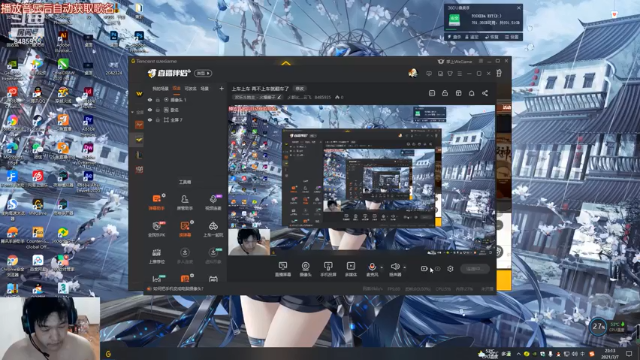This screenshot has width=640, height=360.
Task: Add 直播屏幕 screen capture source
Action: pyautogui.click(x=283, y=269)
